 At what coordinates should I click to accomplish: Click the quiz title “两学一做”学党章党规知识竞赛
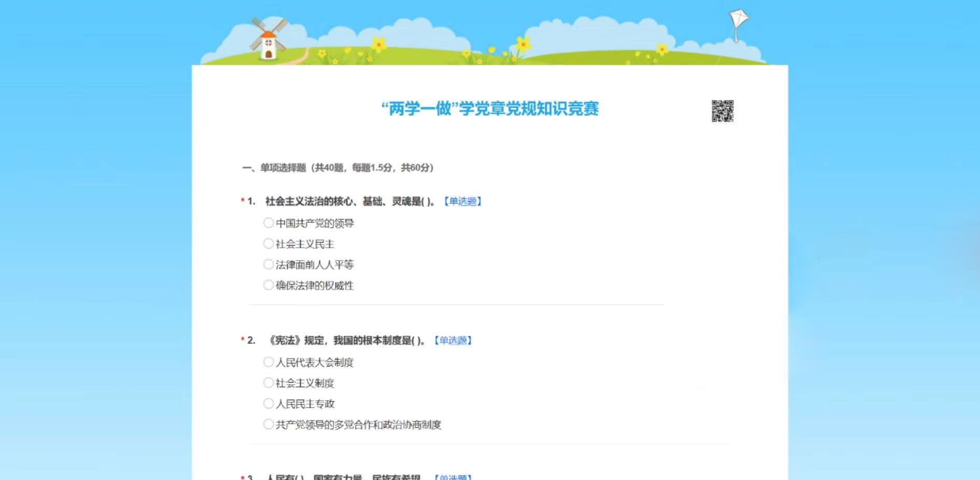tap(489, 109)
